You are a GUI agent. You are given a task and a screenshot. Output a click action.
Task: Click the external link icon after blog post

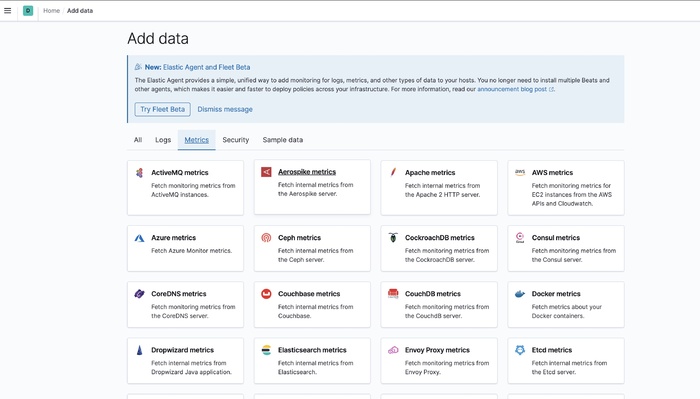coord(551,89)
